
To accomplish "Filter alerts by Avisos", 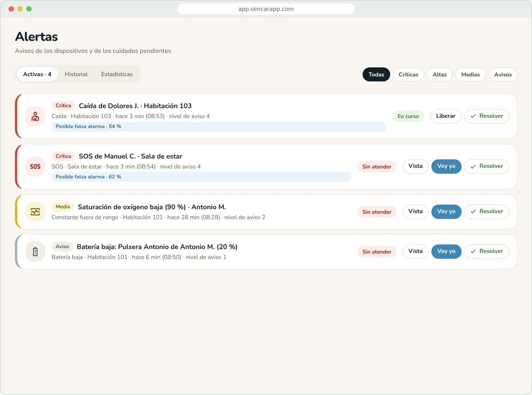I will point(503,75).
